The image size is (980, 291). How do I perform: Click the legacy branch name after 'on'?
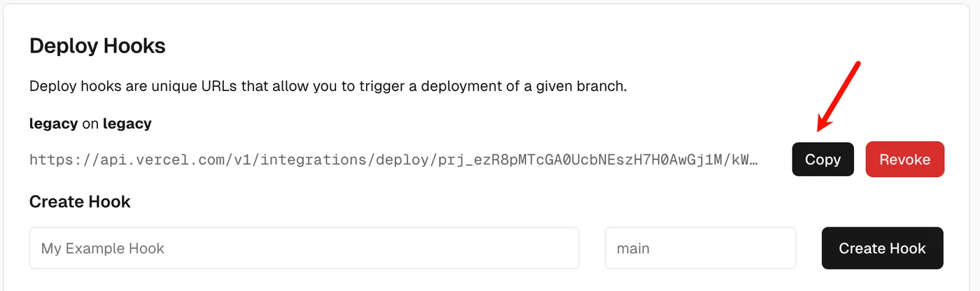click(x=127, y=125)
